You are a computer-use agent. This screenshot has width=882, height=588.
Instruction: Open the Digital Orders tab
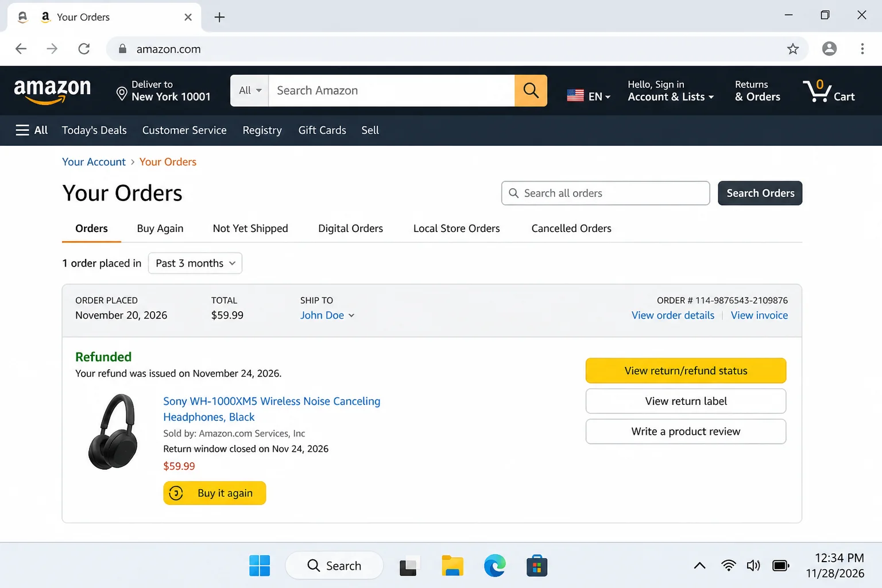350,229
